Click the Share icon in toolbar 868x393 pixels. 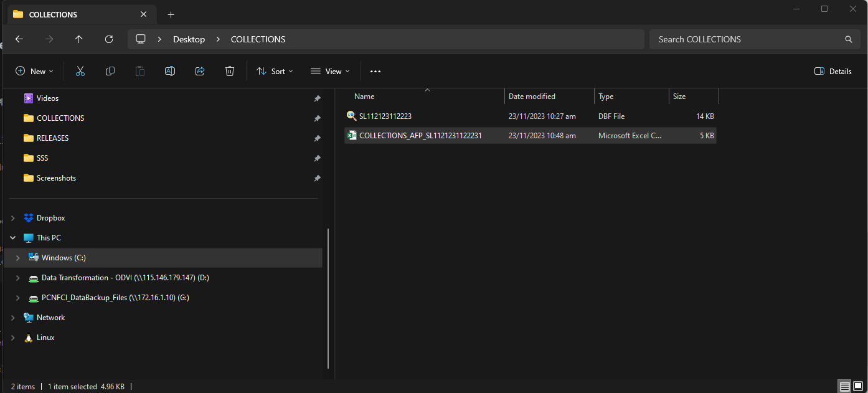click(x=200, y=72)
